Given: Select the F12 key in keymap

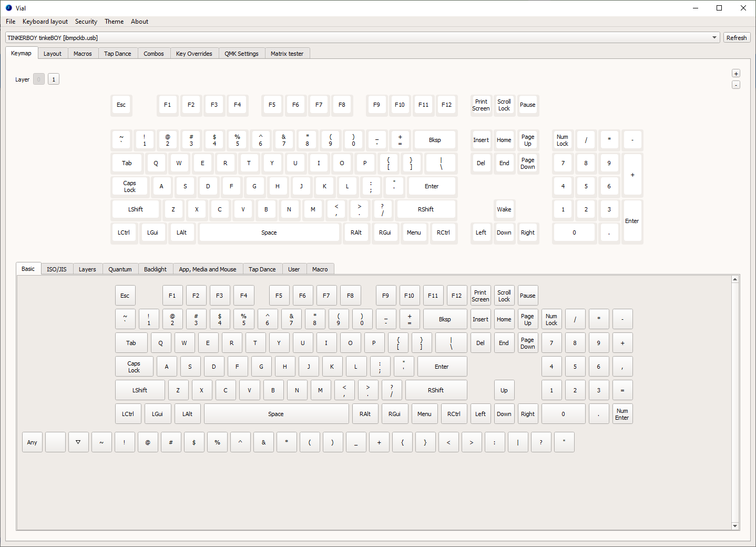Looking at the screenshot, I should [x=447, y=105].
